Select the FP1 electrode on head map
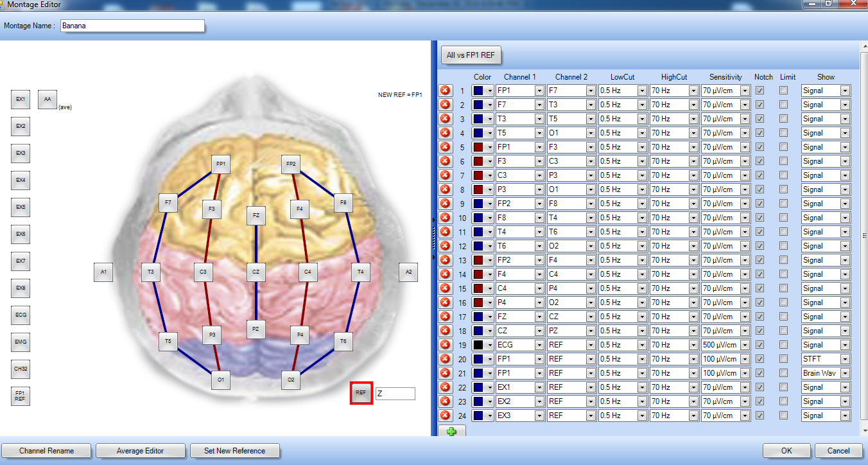 [220, 164]
